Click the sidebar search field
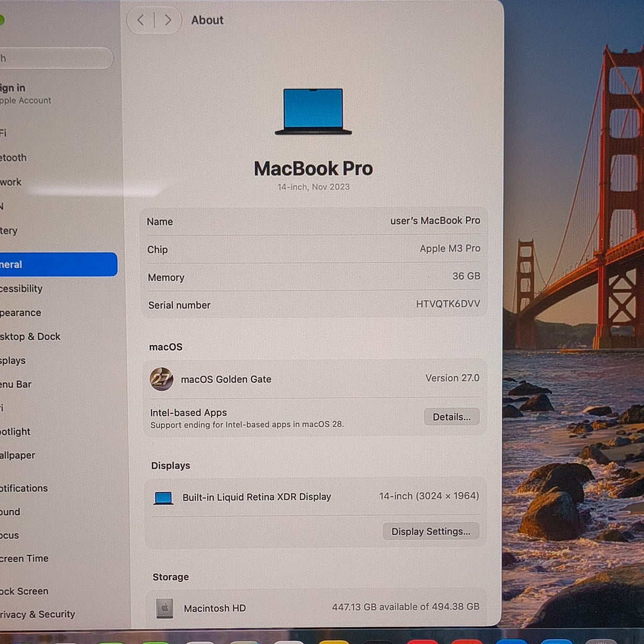The height and width of the screenshot is (644, 644). pos(56,58)
